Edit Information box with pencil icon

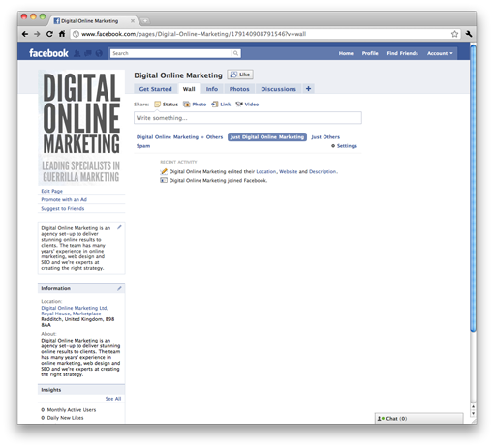[119, 288]
